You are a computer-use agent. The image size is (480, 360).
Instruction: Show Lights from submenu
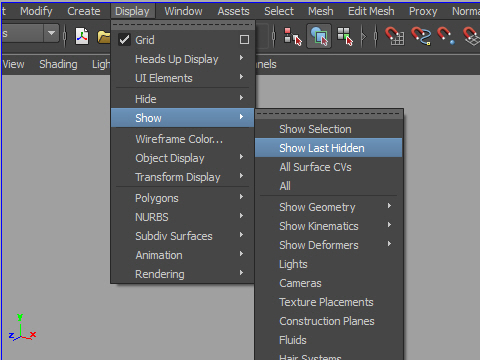[x=329, y=264]
